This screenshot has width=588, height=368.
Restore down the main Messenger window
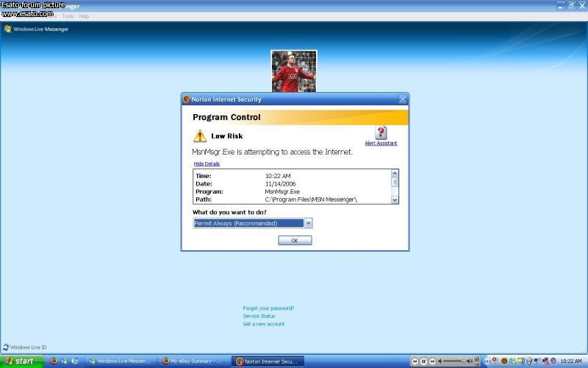(x=572, y=6)
